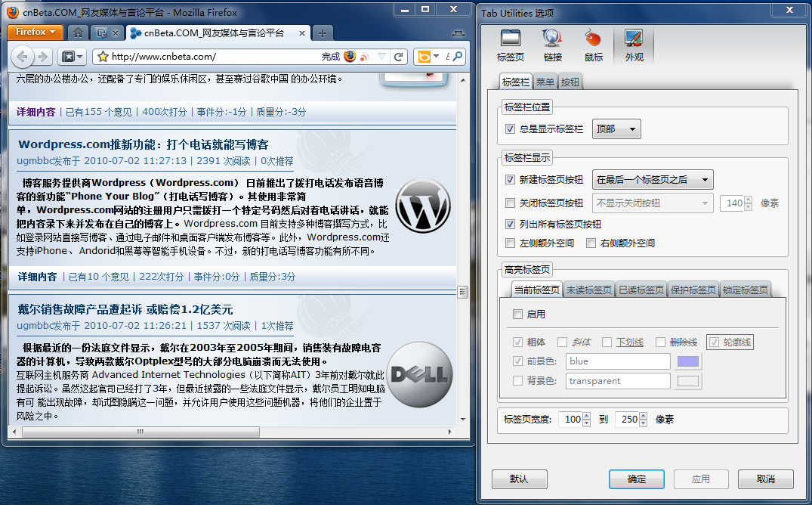This screenshot has width=812, height=505.
Task: Click the Dell logo thumbnail
Action: point(419,374)
